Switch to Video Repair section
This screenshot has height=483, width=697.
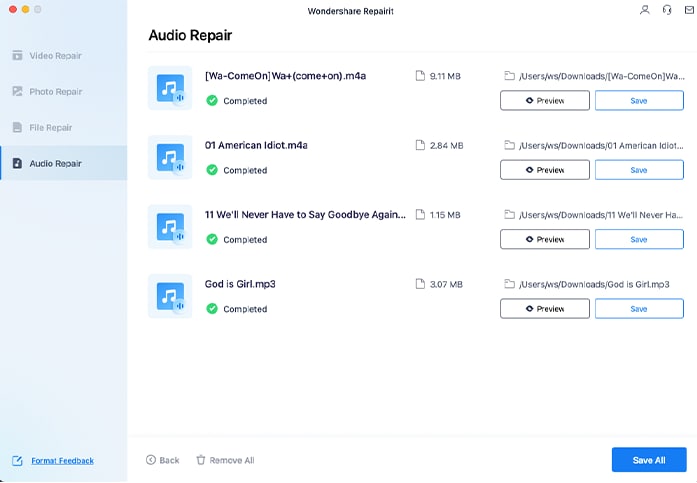click(x=64, y=56)
